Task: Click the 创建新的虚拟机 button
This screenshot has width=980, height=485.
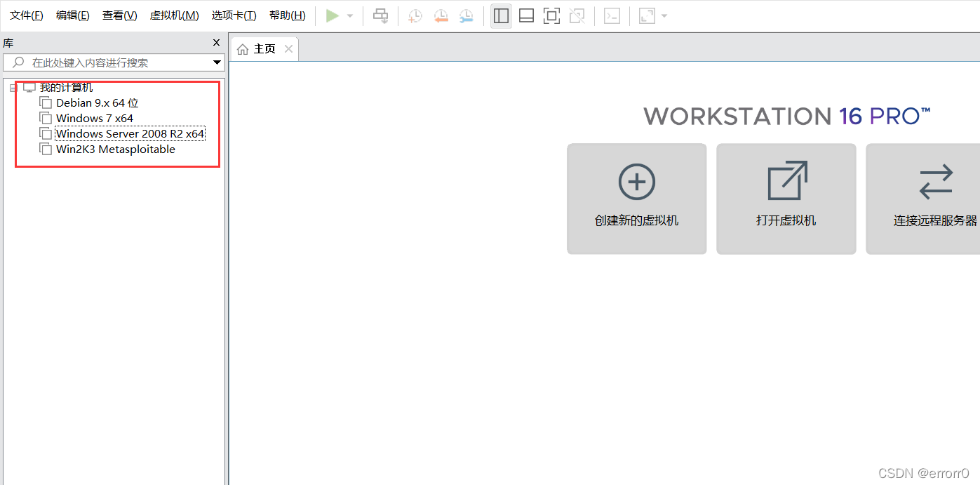Action: tap(636, 199)
